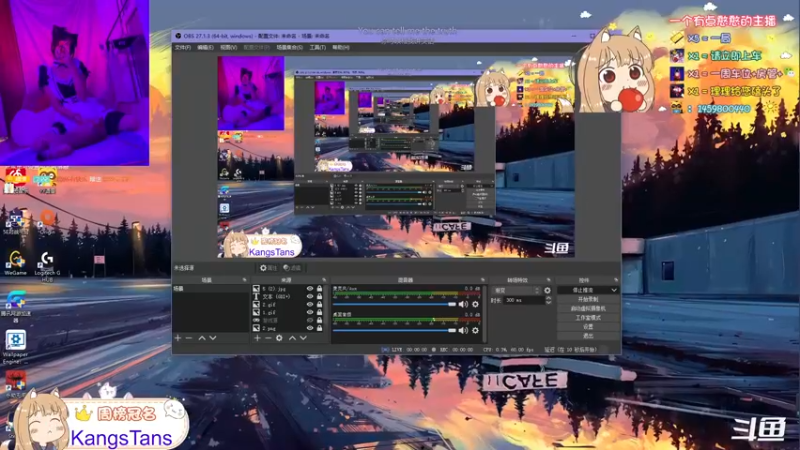Open 麦克风/Aux audio settings gear

tap(476, 304)
